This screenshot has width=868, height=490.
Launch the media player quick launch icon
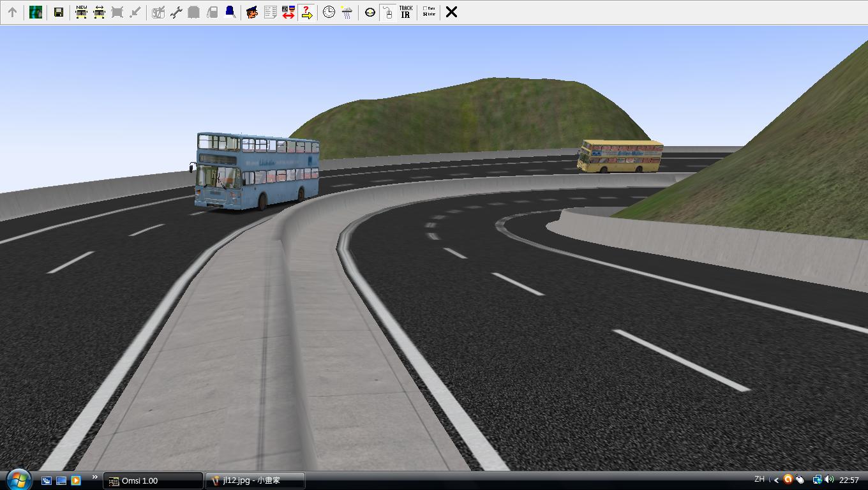point(76,480)
